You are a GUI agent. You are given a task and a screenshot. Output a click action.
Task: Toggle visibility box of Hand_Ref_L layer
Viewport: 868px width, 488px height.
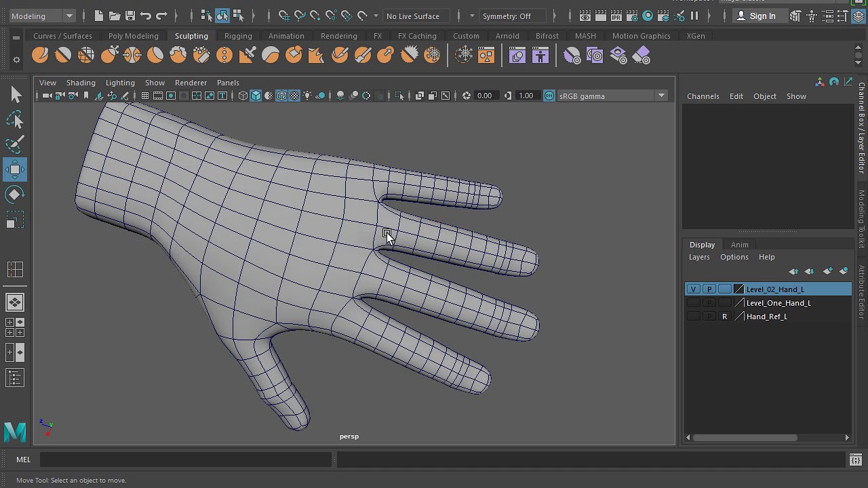[693, 317]
